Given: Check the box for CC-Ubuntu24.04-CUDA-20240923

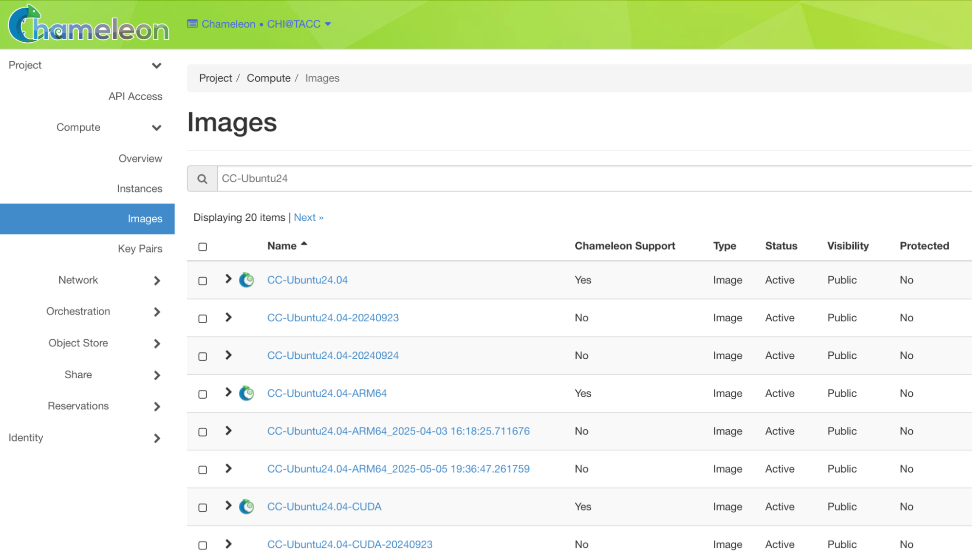Looking at the screenshot, I should 203,545.
